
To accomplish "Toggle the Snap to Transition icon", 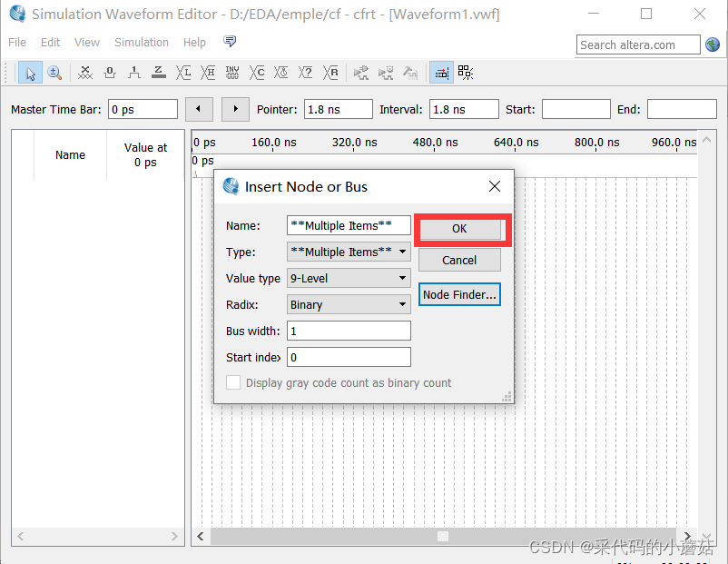I will tap(441, 73).
